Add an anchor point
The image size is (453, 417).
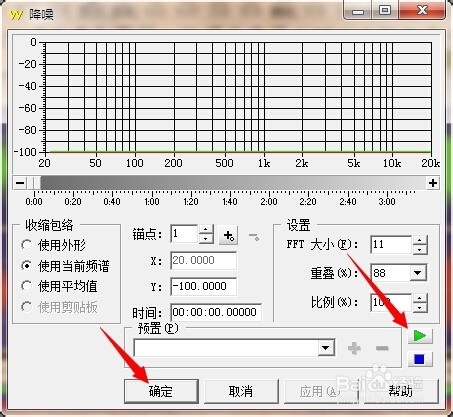(x=228, y=236)
